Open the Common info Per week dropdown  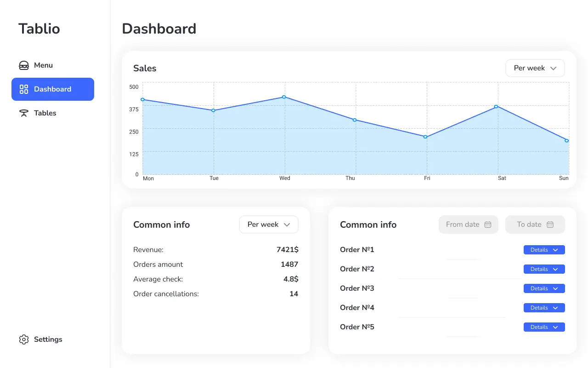click(268, 224)
